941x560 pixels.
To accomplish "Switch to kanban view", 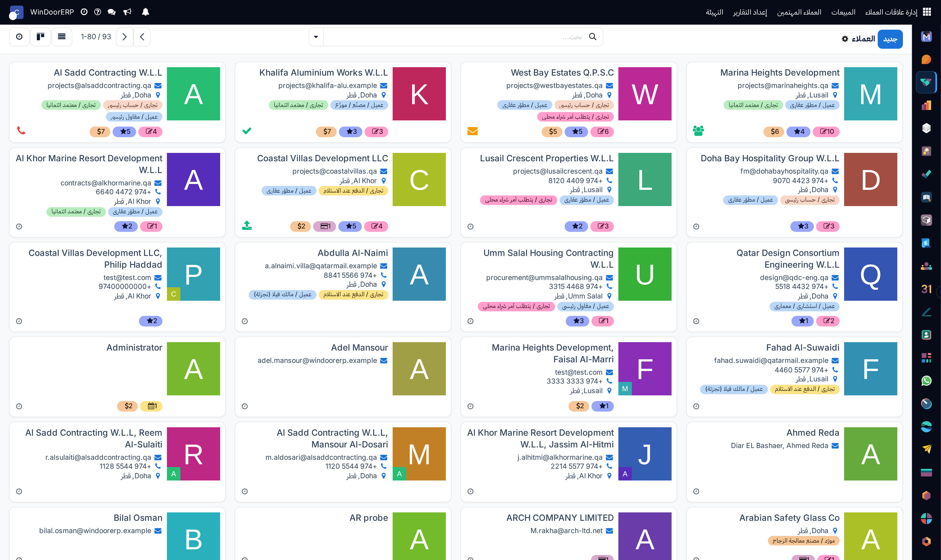I will click(40, 37).
